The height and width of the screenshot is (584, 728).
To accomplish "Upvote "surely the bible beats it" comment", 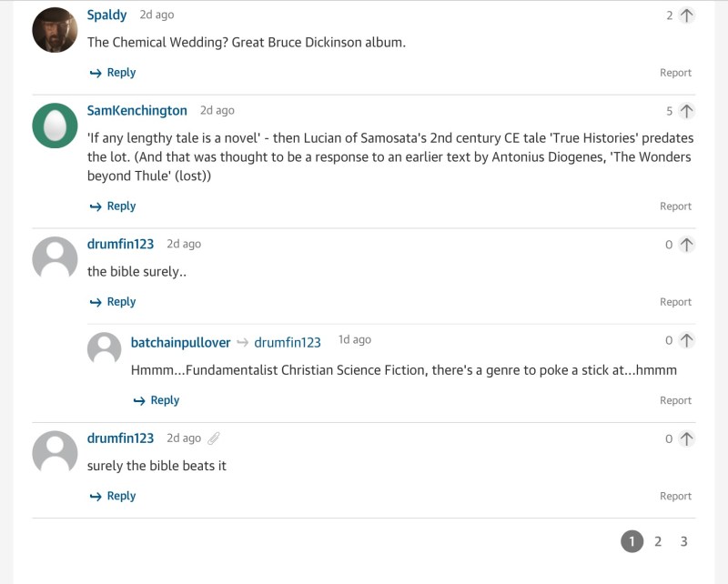I will point(686,438).
